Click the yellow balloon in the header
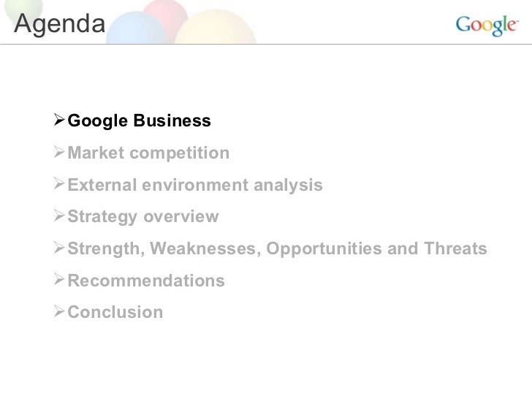Viewport: 532px width, 399px height. click(215, 27)
